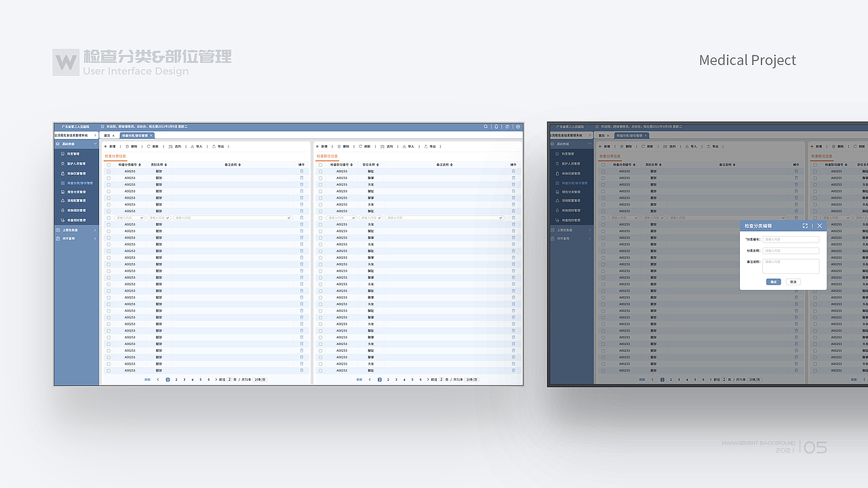This screenshot has width=868, height=488.
Task: Maximize the 检查分类编辑 dialog
Action: (805, 226)
